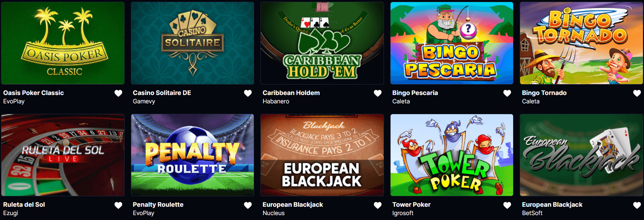644x220 pixels.
Task: Toggle Tower Poker favorite heart
Action: pyautogui.click(x=507, y=205)
